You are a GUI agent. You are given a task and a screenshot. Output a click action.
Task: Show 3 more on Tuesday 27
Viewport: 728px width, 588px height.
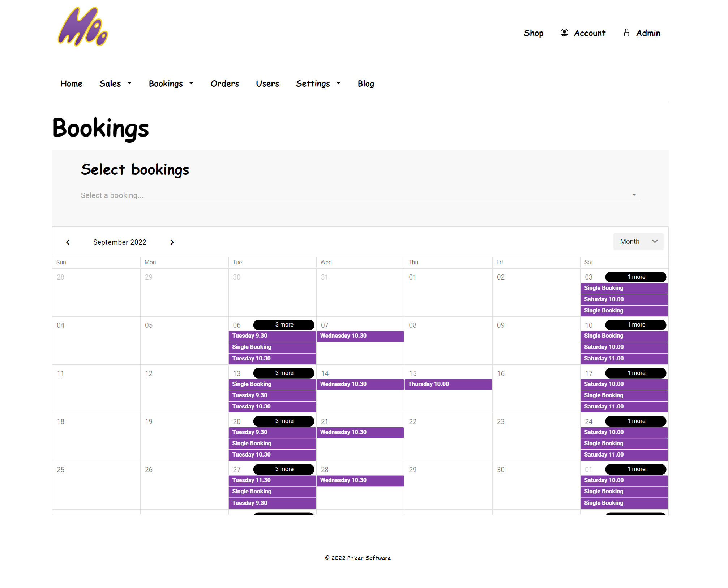click(284, 469)
